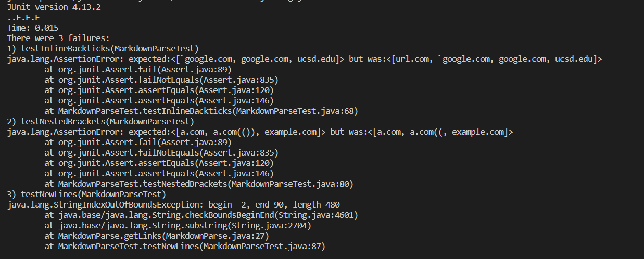Click the testInlineBackticks failure heading

(x=103, y=48)
